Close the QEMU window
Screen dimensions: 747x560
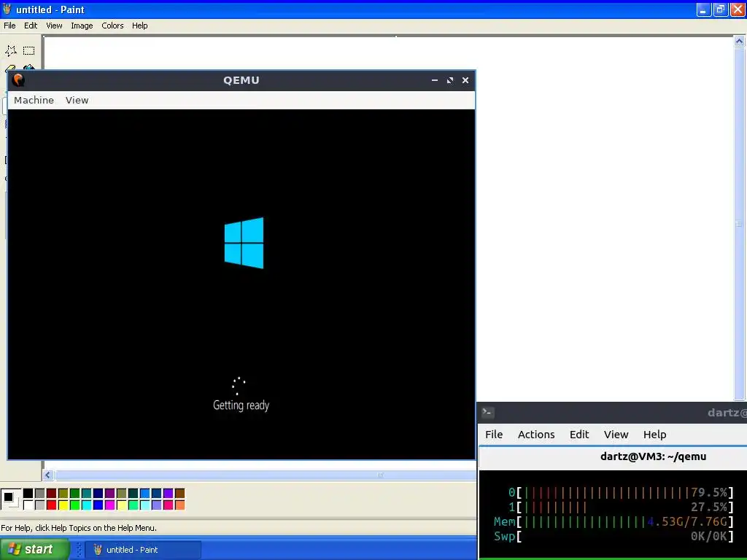(x=465, y=80)
